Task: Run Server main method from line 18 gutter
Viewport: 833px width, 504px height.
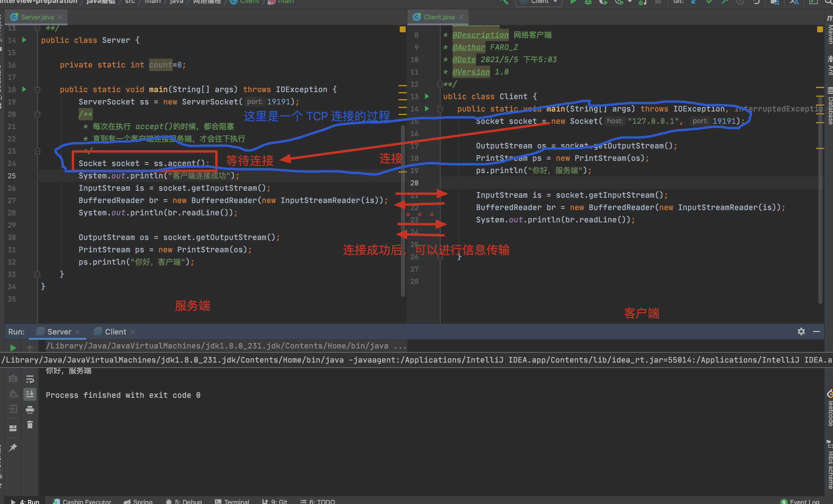Action: [x=24, y=89]
